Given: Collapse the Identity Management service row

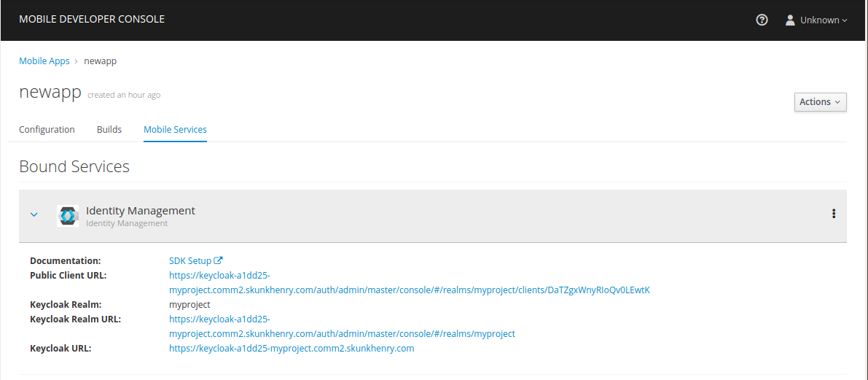Looking at the screenshot, I should tap(34, 214).
